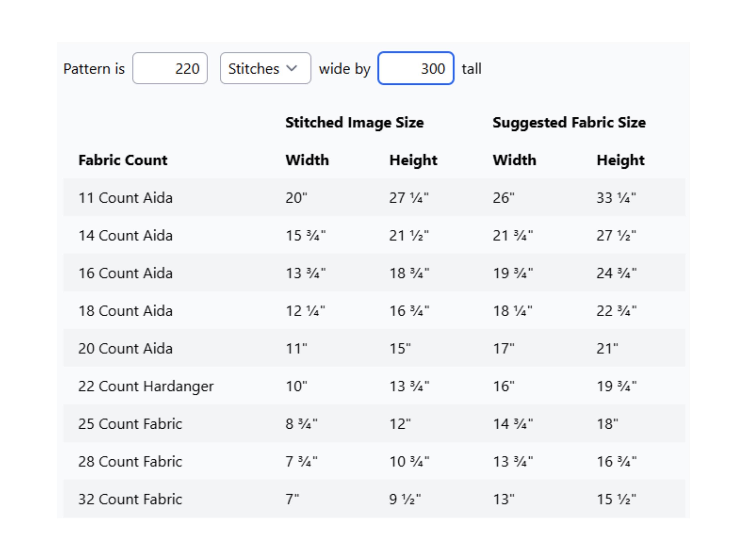The width and height of the screenshot is (747, 560).
Task: Click 14 Count Aida fabric height 27 ½"
Action: point(616,236)
